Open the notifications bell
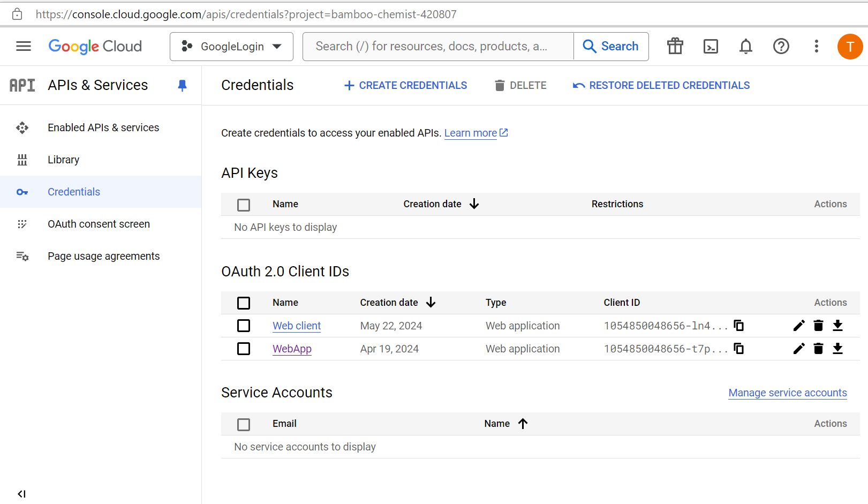 pyautogui.click(x=745, y=47)
